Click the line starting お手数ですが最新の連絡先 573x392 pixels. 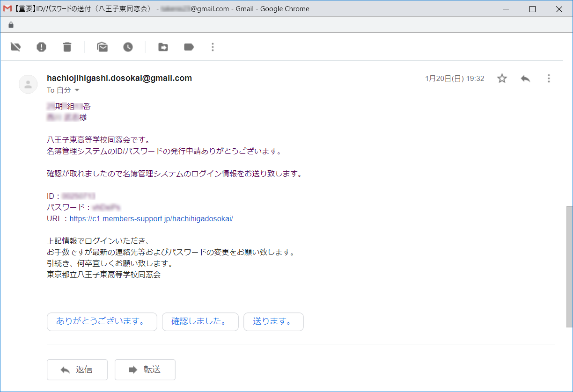click(171, 252)
